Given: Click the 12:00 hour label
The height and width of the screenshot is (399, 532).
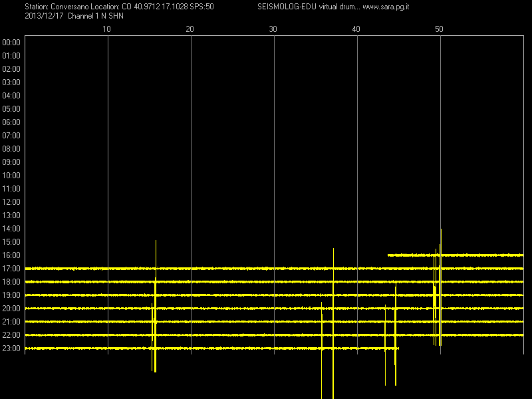Looking at the screenshot, I should point(11,202).
